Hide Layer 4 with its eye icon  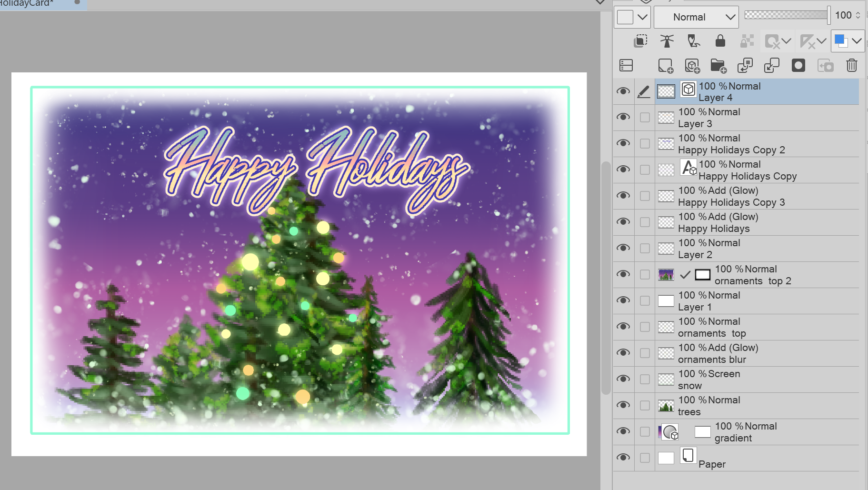(x=623, y=91)
